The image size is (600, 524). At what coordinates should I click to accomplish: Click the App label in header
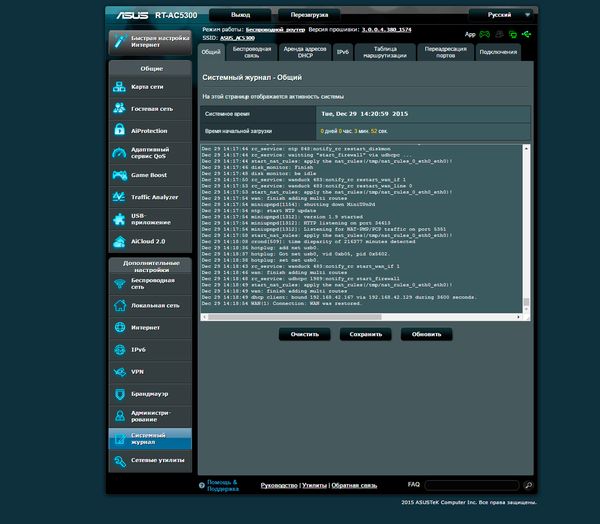[x=470, y=34]
